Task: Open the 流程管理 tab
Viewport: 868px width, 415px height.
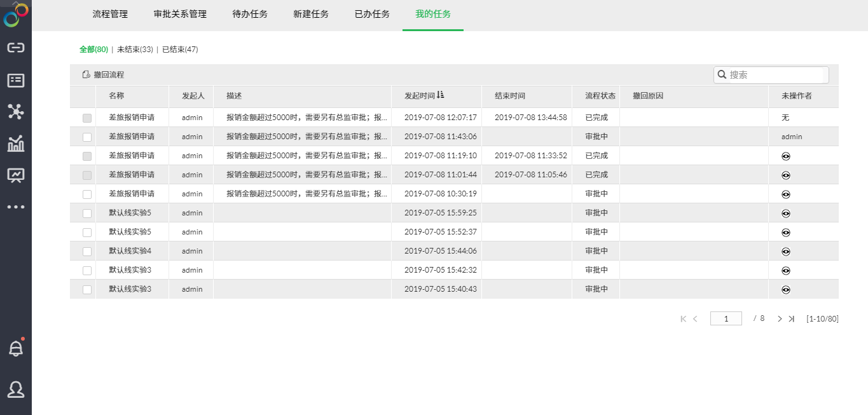Action: click(110, 14)
